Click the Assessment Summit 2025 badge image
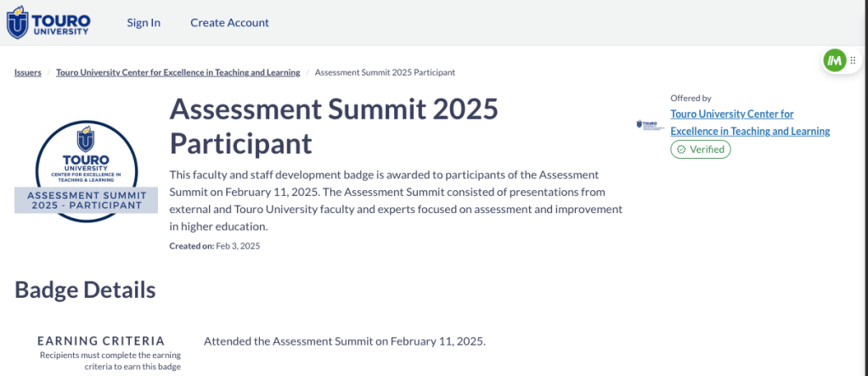 (x=86, y=171)
